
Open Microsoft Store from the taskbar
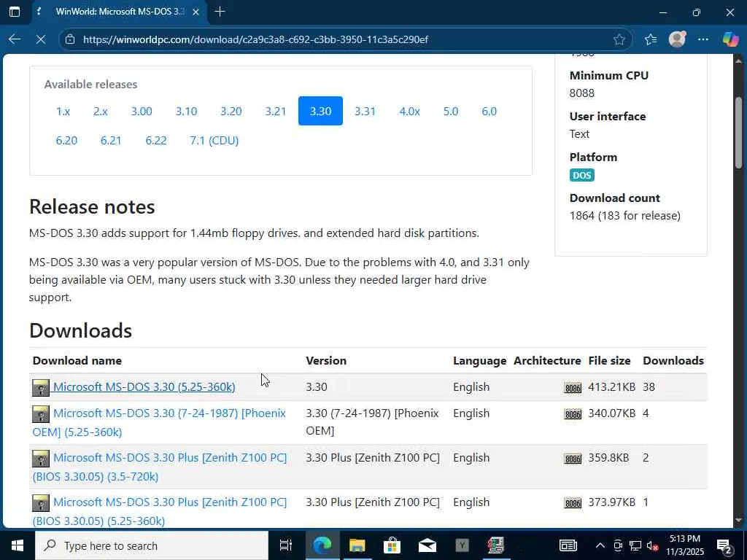pos(392,545)
